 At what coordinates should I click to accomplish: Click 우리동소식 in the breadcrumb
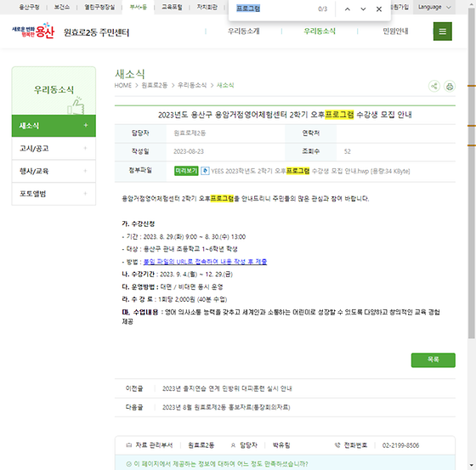point(192,85)
